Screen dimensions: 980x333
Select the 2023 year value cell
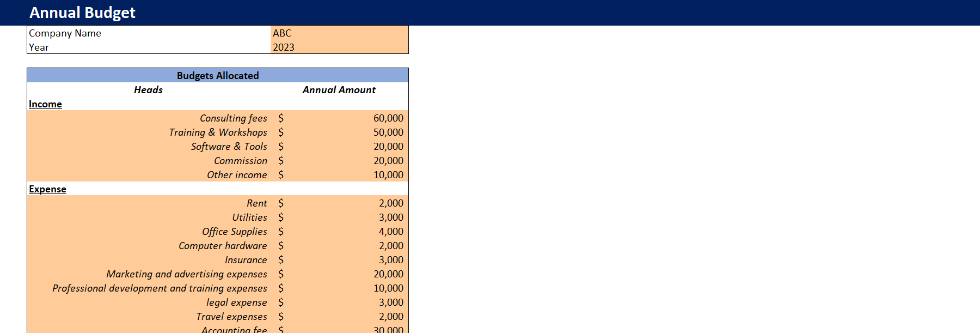[x=339, y=47]
